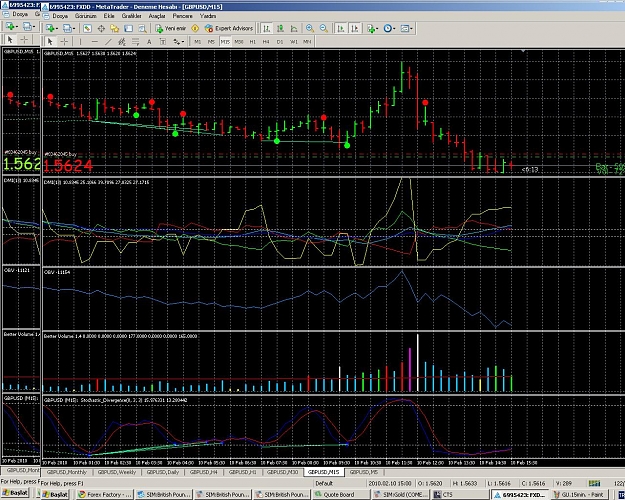Viewport: 625px width, 500px height.
Task: Switch to GBPUSD,Weekly chart tab
Action: click(117, 472)
